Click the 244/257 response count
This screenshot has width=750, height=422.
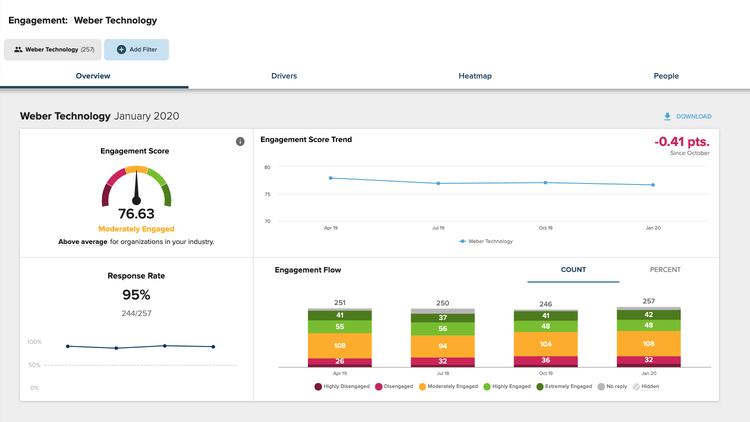pos(136,313)
